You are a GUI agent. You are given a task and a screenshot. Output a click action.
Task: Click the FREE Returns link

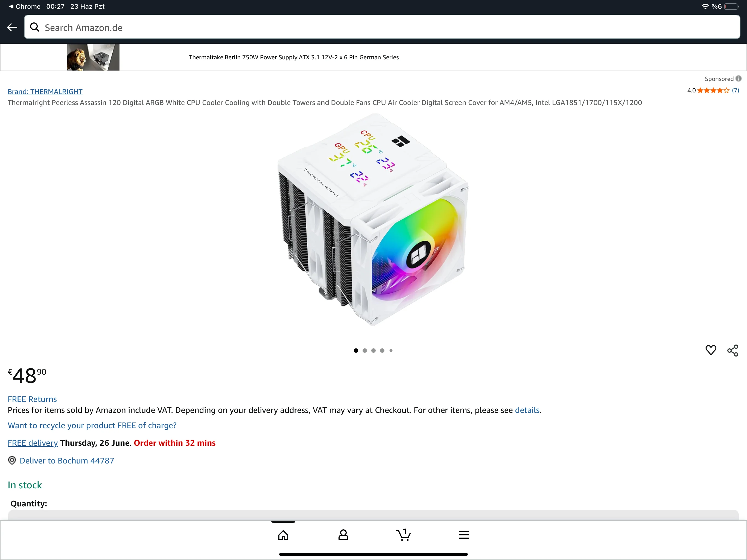[32, 399]
